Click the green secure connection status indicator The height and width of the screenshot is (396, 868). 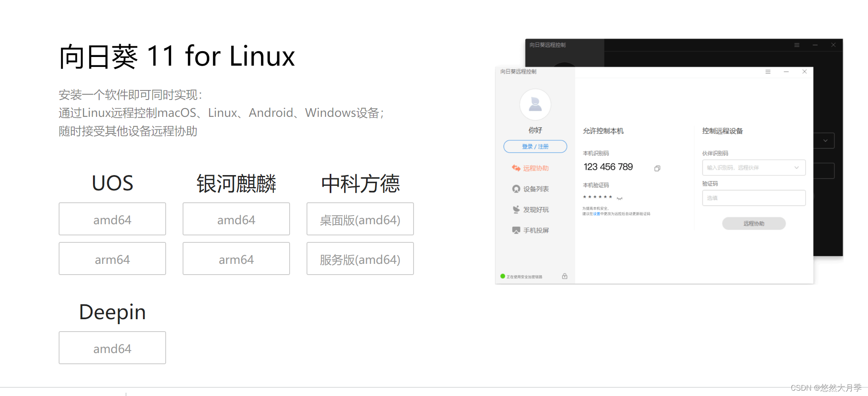click(x=503, y=276)
